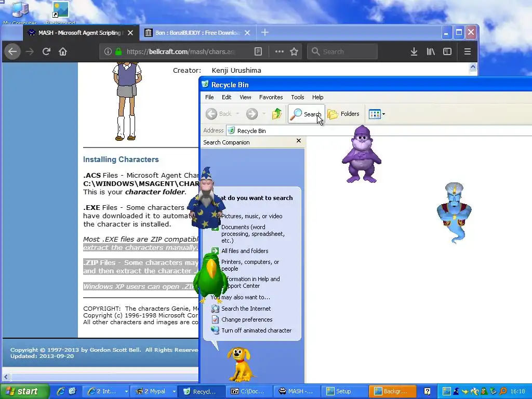This screenshot has width=532, height=399.
Task: Open the Windows Start menu
Action: pyautogui.click(x=24, y=391)
